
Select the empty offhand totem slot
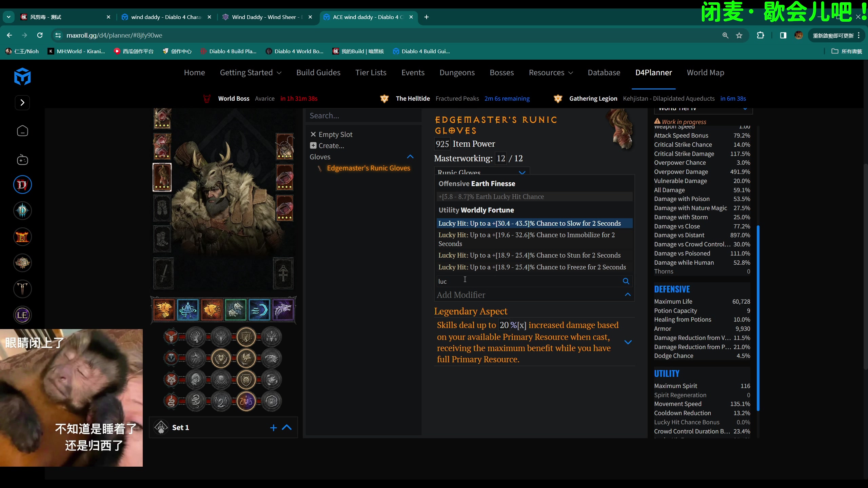point(283,273)
